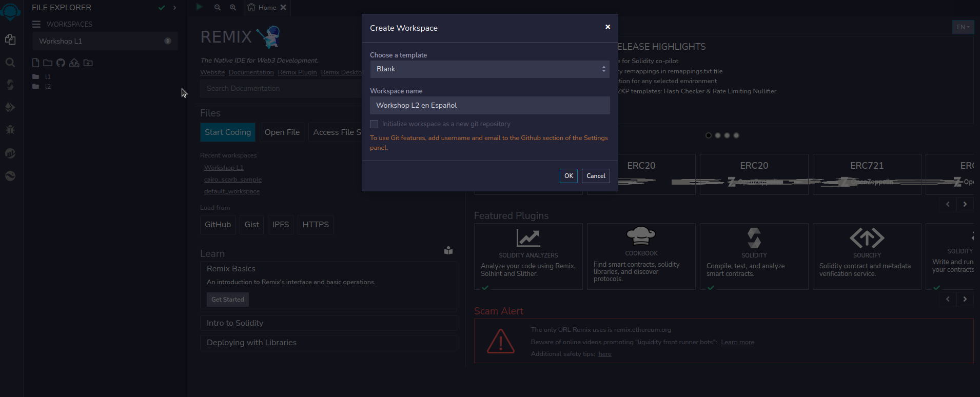Click the Learn section plugin icon
Screen dimensions: 980x397
pyautogui.click(x=448, y=250)
